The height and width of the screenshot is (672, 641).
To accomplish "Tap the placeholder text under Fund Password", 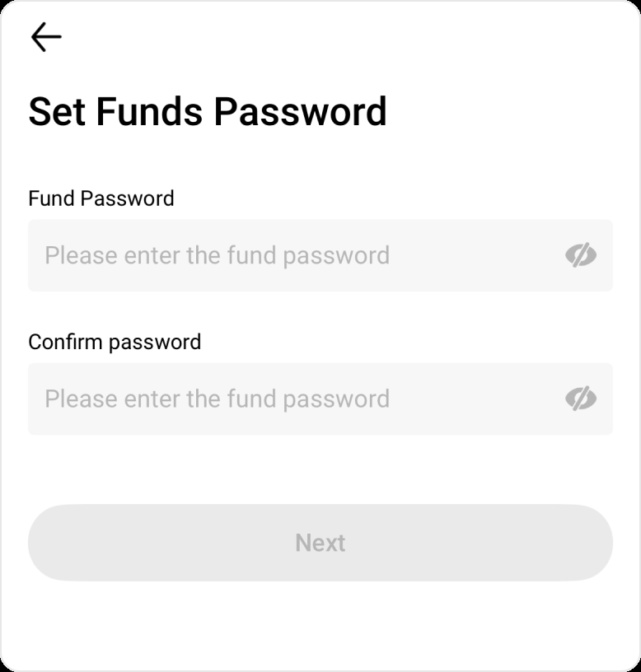I will click(217, 255).
